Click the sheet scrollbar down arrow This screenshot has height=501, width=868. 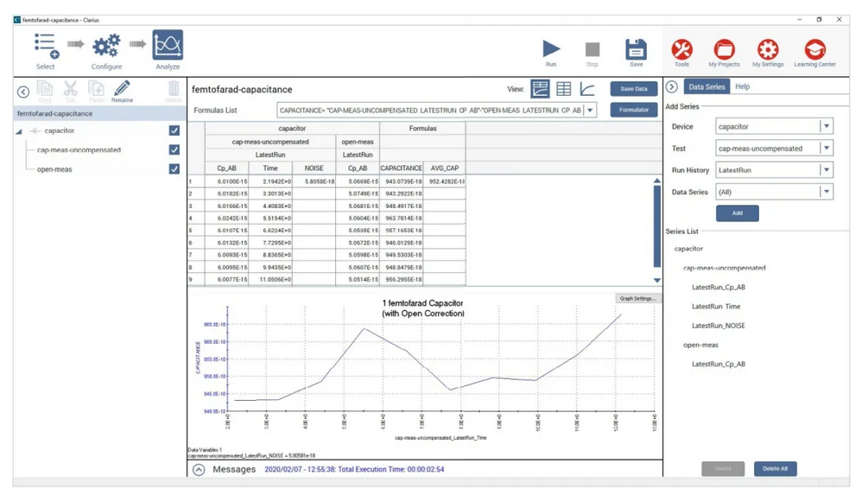click(x=657, y=281)
